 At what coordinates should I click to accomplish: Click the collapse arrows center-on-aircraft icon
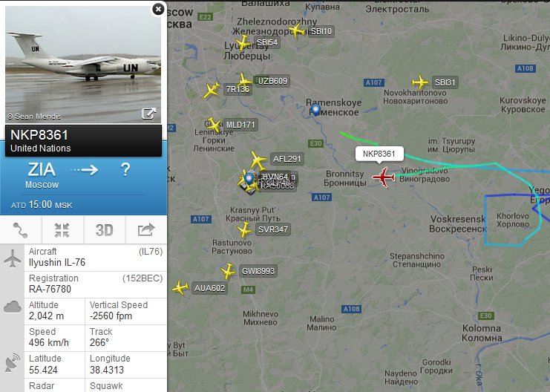[62, 230]
